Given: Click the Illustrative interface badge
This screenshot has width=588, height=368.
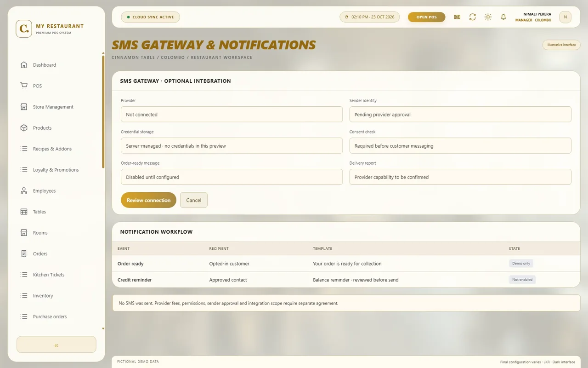Looking at the screenshot, I should (x=561, y=45).
